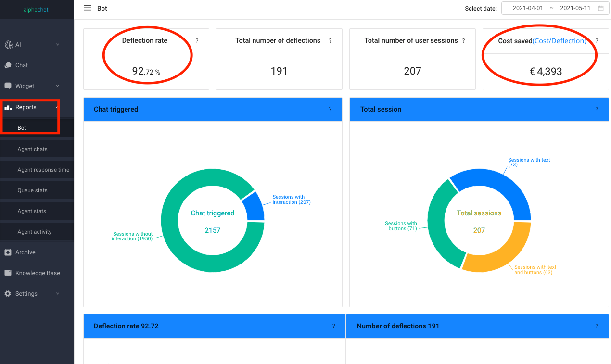Click the Total session panel header
This screenshot has width=611, height=364.
click(x=479, y=109)
